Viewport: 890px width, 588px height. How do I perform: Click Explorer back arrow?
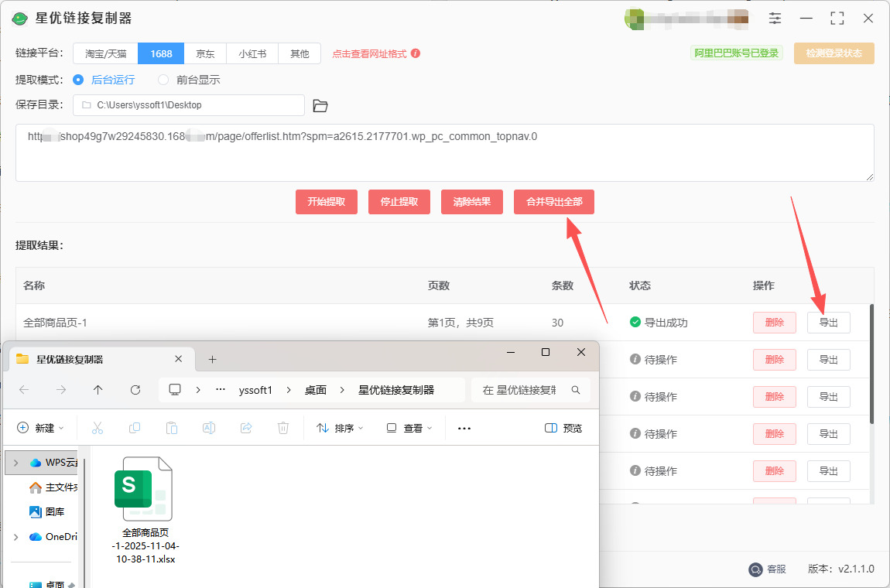[24, 390]
